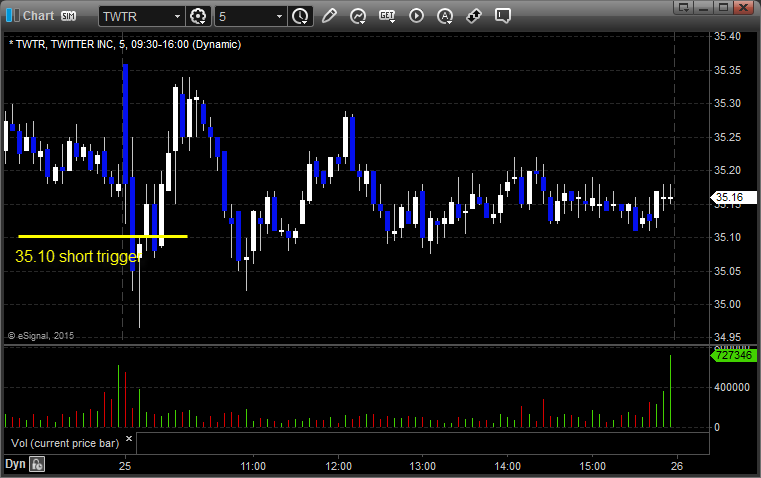Image resolution: width=761 pixels, height=478 pixels.
Task: Select the yellow 35.10 trigger line
Action: click(x=103, y=236)
